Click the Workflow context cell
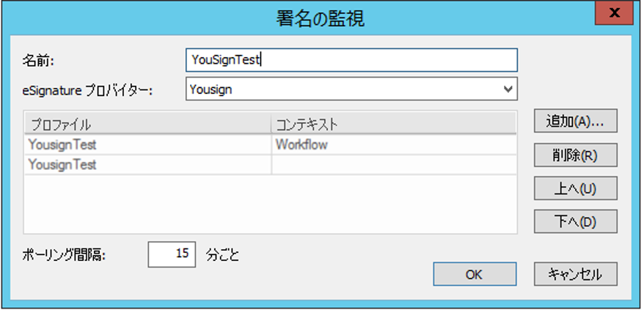Screen dimensions: 644x310 point(393,144)
